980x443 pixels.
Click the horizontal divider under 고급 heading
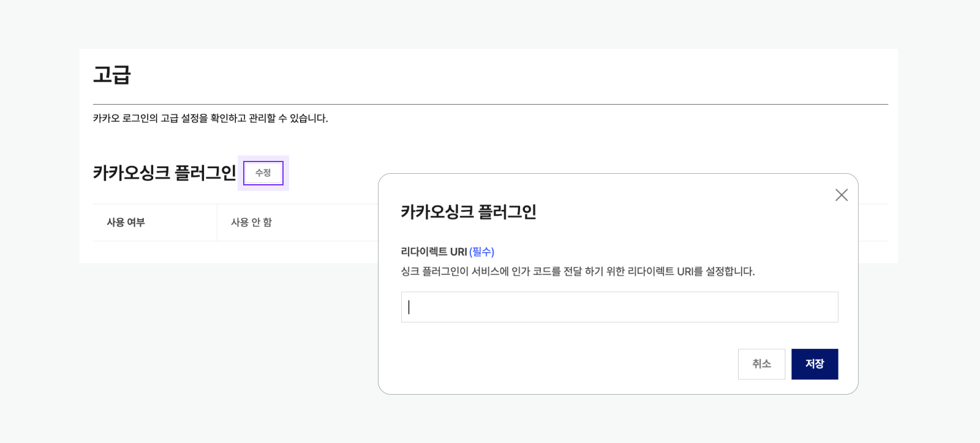point(490,105)
